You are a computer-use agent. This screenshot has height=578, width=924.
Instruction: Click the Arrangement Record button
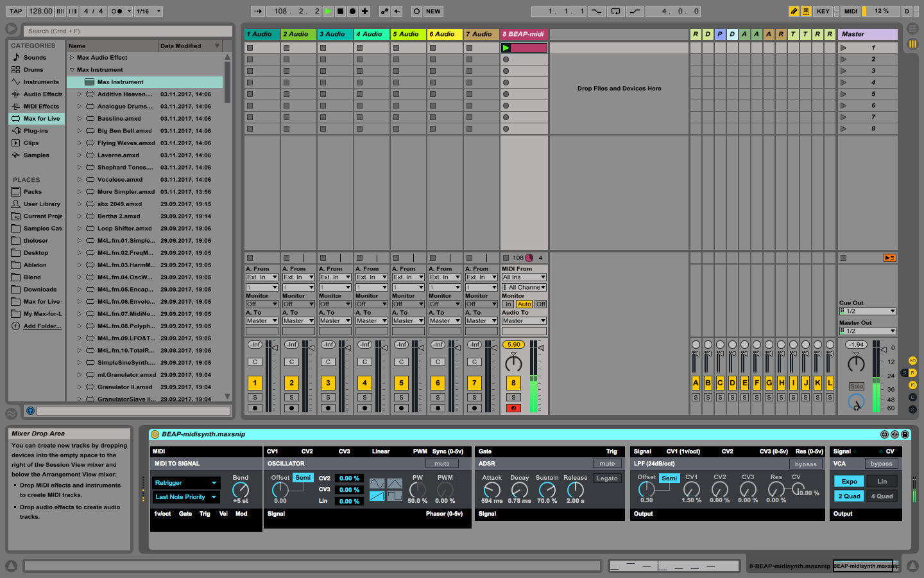coord(352,11)
